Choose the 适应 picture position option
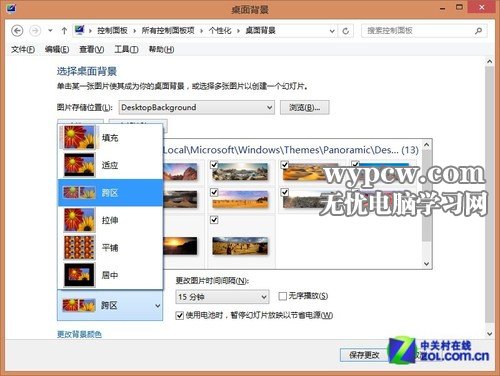 tap(110, 165)
